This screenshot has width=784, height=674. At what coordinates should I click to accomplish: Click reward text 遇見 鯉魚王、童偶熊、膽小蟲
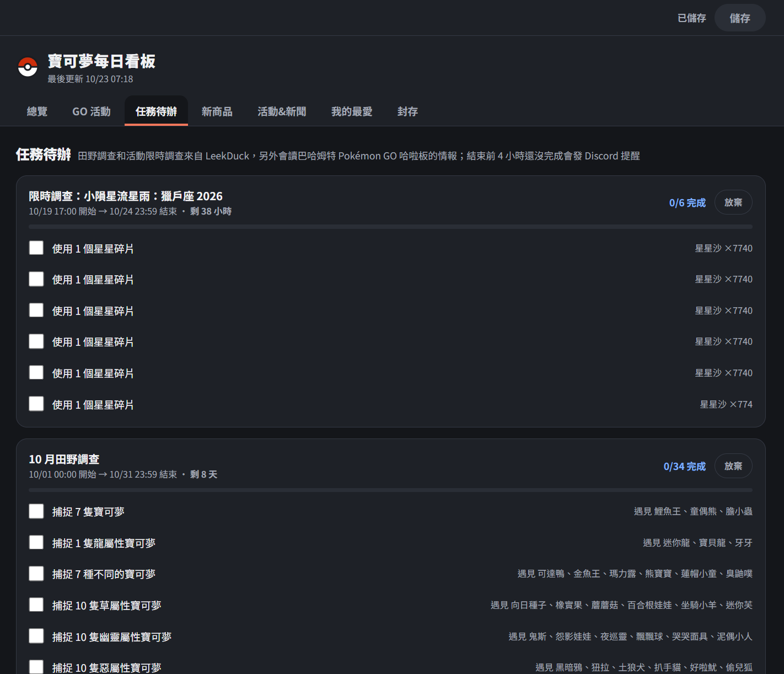[x=693, y=511]
